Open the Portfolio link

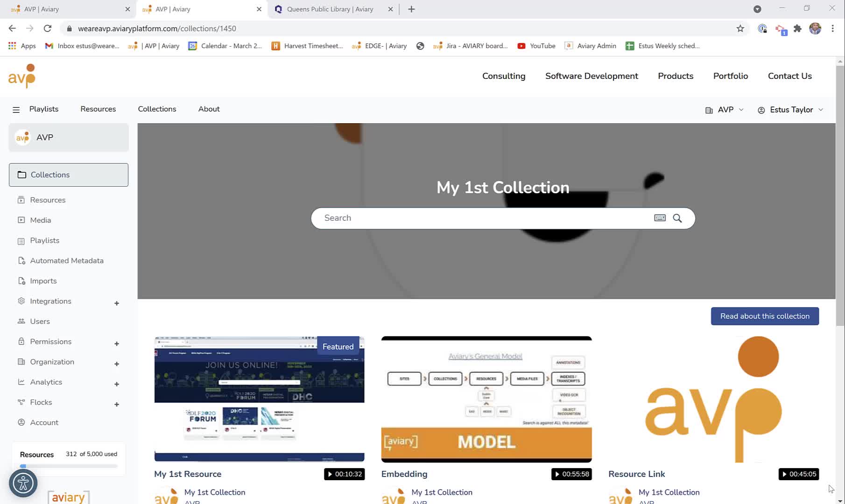tap(730, 76)
